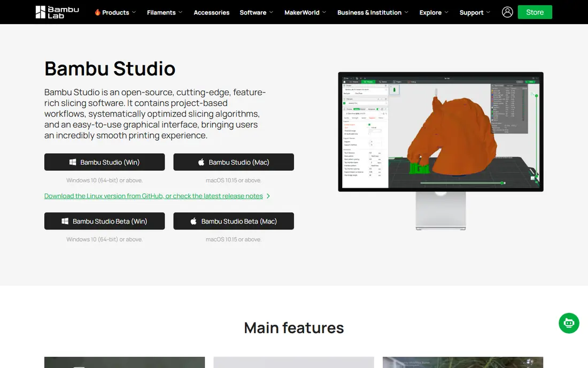Click middle feature thumbnail under Main features

pyautogui.click(x=293, y=362)
